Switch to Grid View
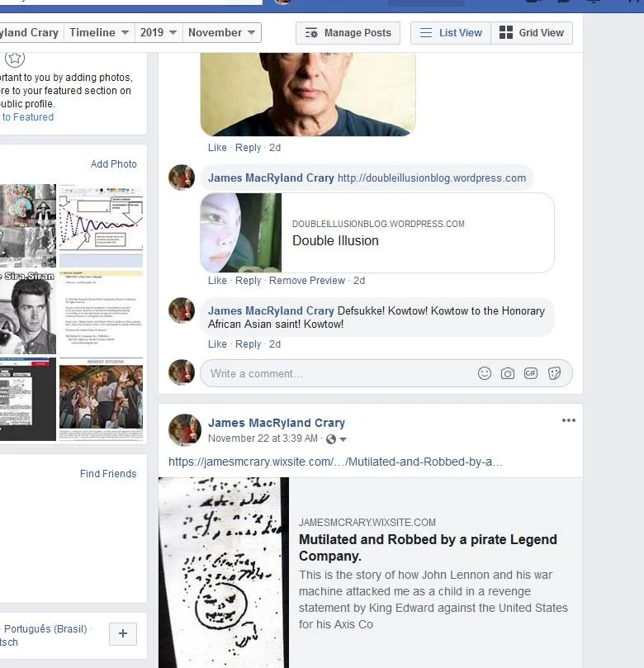 coord(532,33)
